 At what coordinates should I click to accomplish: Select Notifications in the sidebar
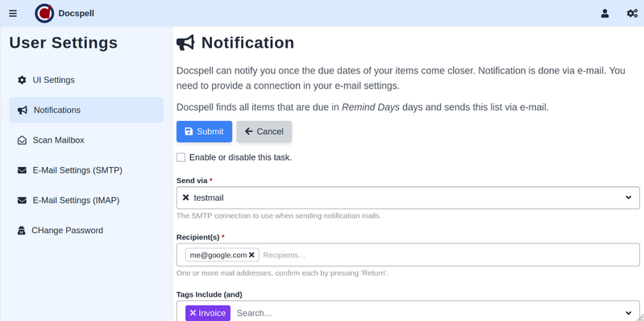(x=86, y=110)
